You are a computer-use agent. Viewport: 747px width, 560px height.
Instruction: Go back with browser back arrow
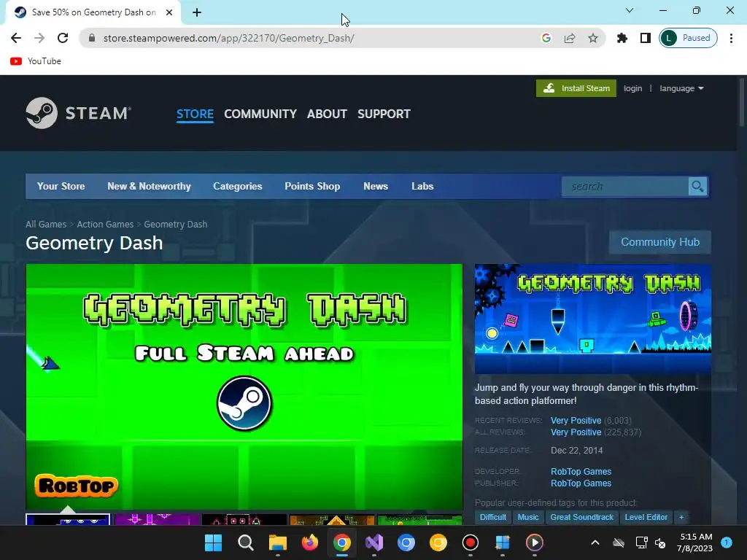[16, 38]
